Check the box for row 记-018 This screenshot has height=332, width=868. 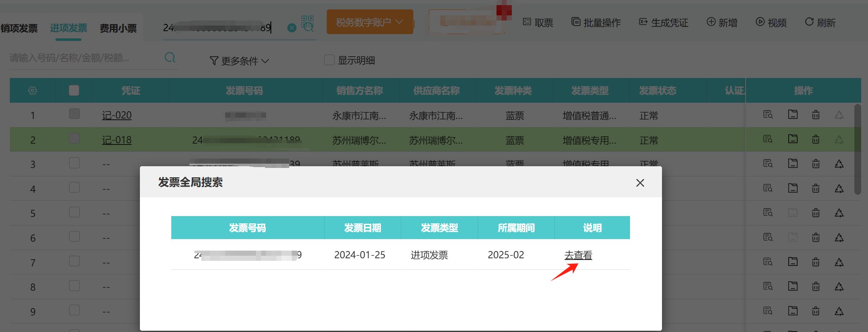(x=74, y=139)
